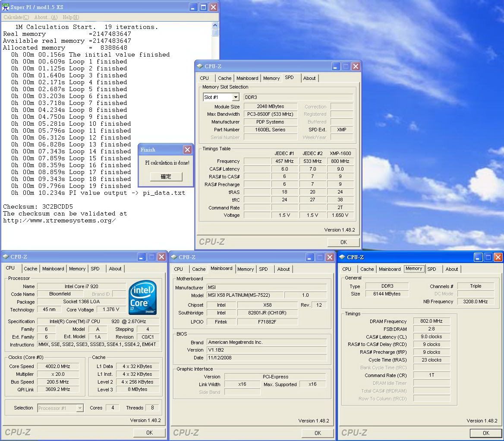
Task: Switch to Cache tab in SPD window
Action: (x=224, y=78)
